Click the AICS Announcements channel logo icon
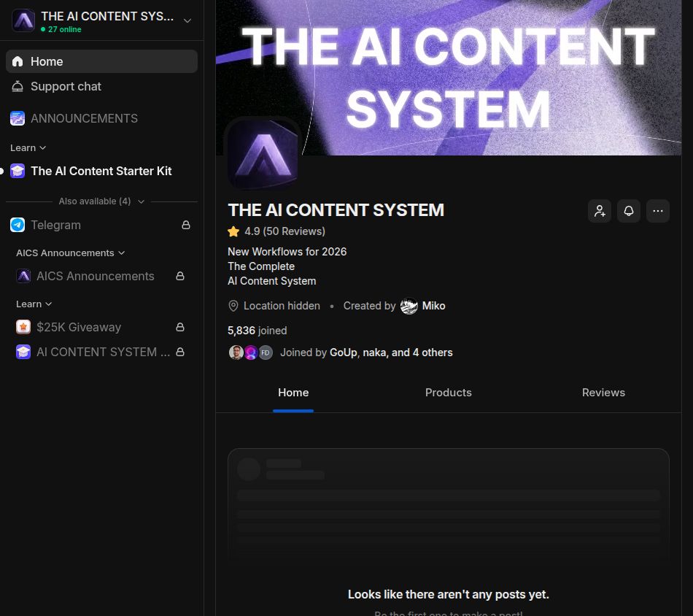The width and height of the screenshot is (693, 616). point(23,276)
